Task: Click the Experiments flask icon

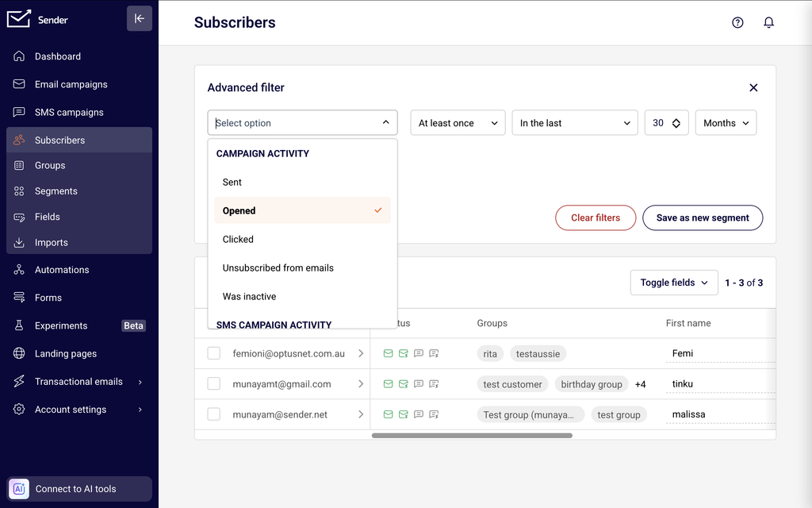Action: click(x=19, y=325)
